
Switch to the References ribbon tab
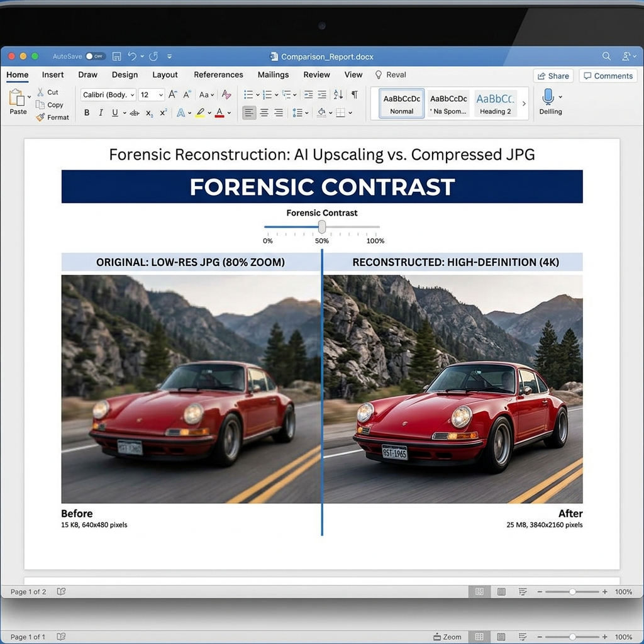point(218,74)
